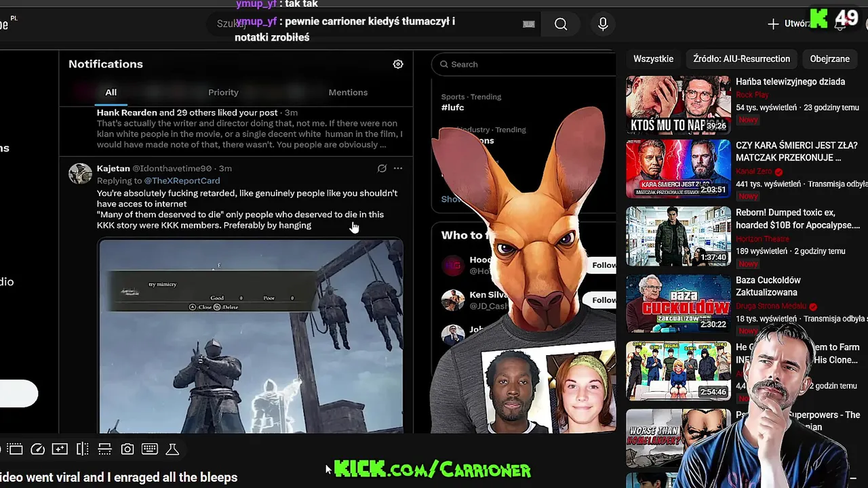Open the Druga Strona Medalu channel name

[771, 306]
